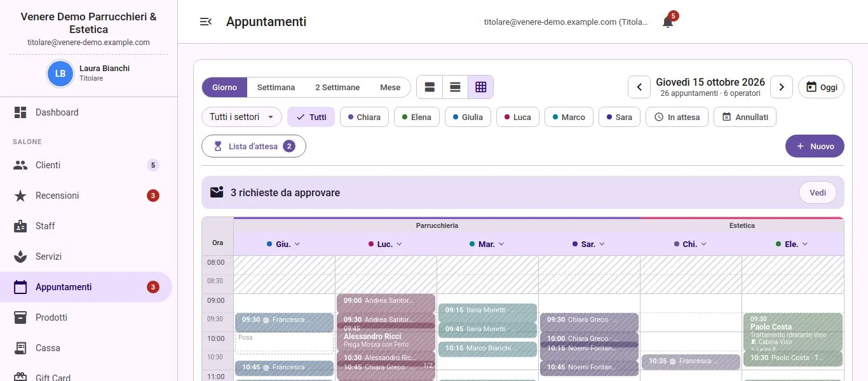Viewport: 868px width, 381px height.
Task: Open Clienti section
Action: (86, 165)
